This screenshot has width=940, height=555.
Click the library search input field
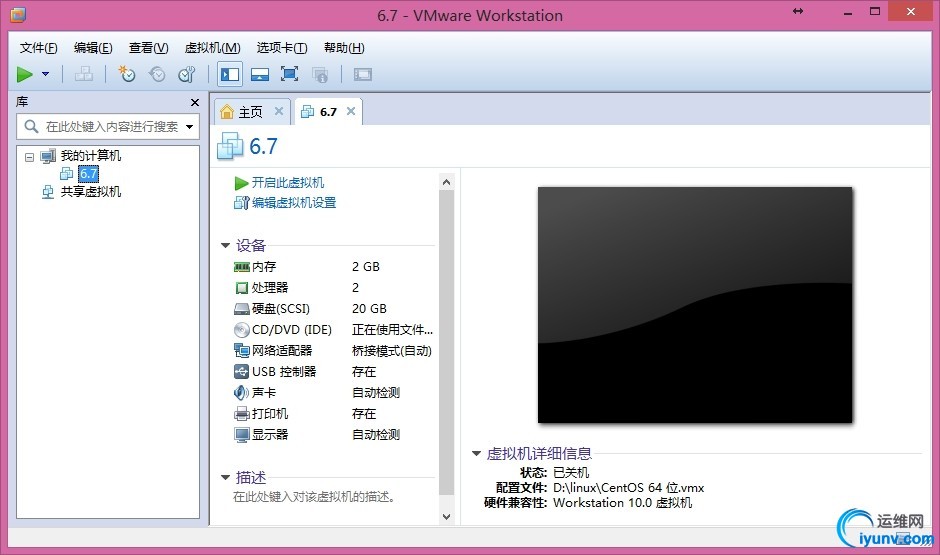(x=108, y=126)
